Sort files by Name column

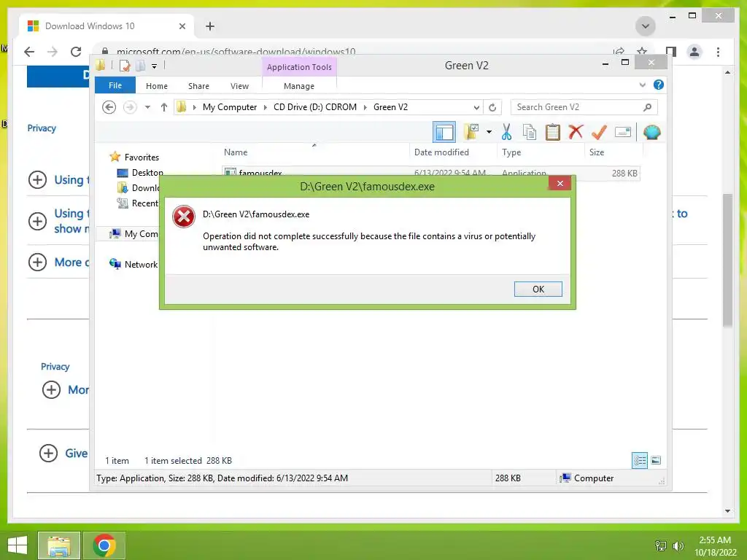[236, 152]
